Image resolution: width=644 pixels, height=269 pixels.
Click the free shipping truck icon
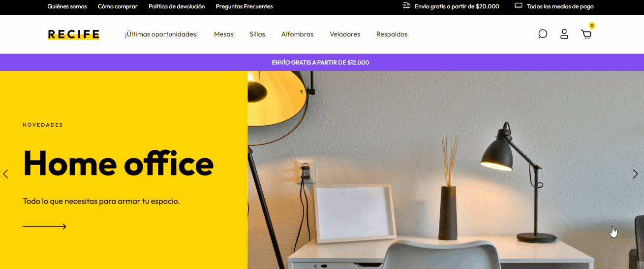point(406,6)
